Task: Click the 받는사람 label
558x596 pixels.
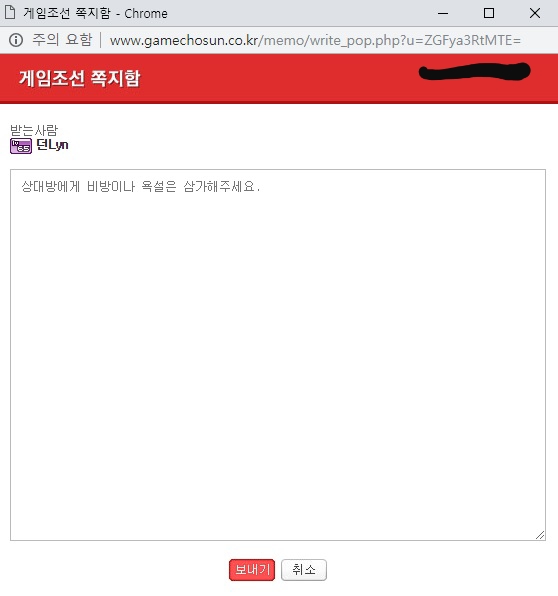Action: 34,130
